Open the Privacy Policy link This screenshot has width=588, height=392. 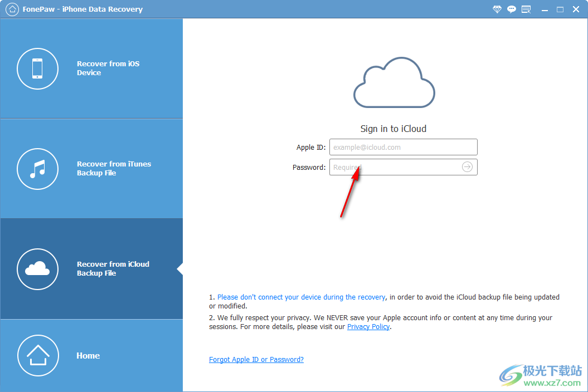[x=368, y=327]
